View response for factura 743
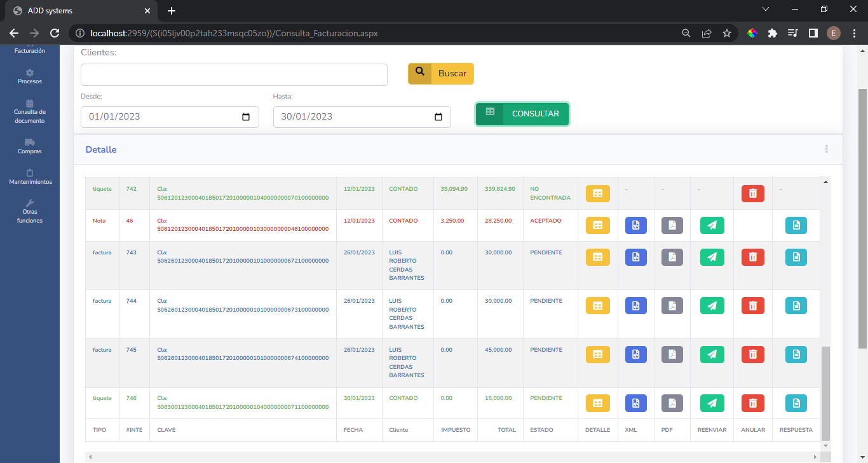This screenshot has height=463, width=868. (x=796, y=257)
